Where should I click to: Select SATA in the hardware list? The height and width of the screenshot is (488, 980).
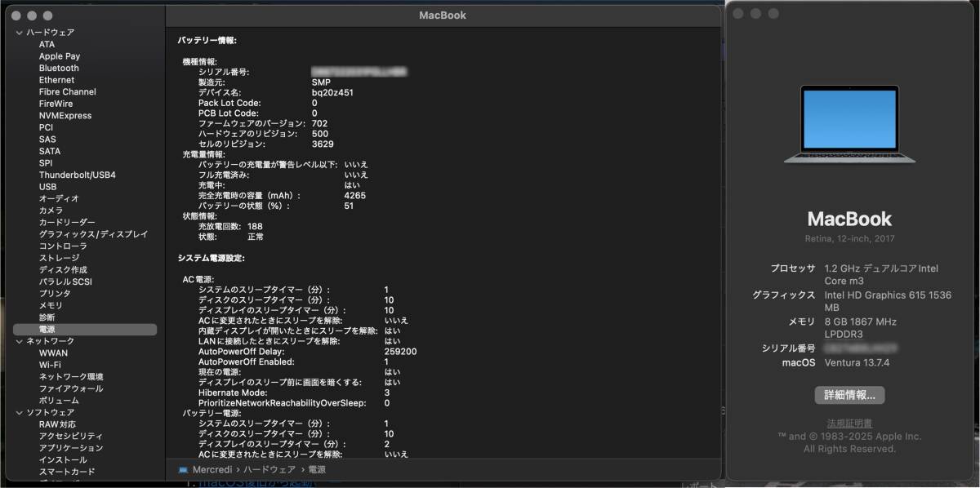[50, 151]
